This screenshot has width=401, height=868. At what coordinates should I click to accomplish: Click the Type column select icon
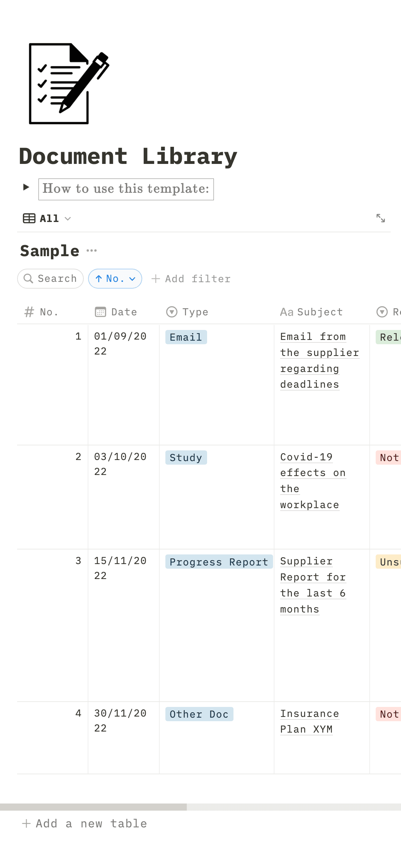[x=172, y=312]
